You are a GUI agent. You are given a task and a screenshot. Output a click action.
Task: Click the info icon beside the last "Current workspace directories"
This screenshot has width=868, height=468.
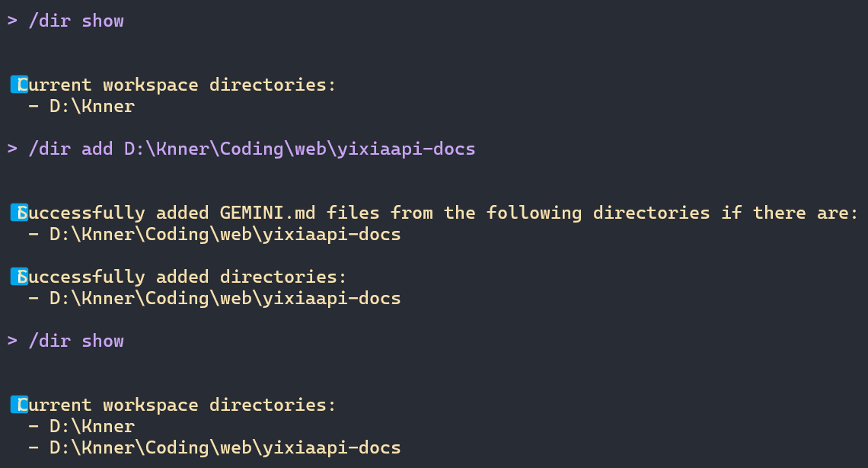pyautogui.click(x=19, y=405)
